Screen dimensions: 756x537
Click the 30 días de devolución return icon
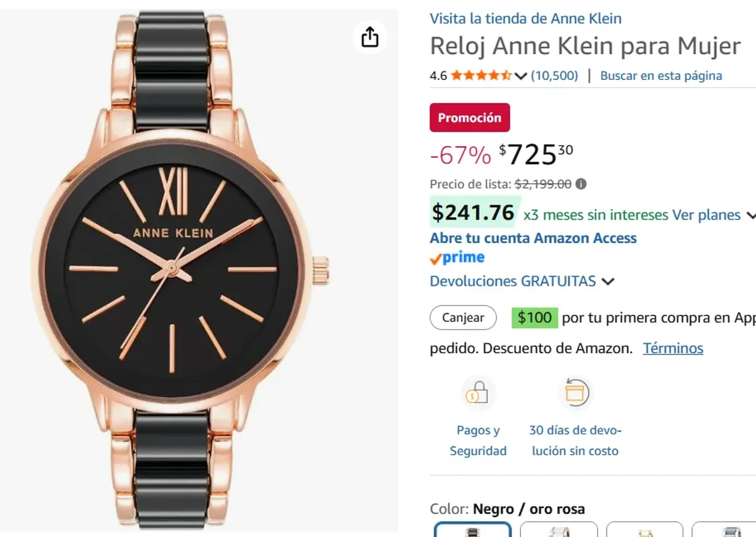coord(575,393)
